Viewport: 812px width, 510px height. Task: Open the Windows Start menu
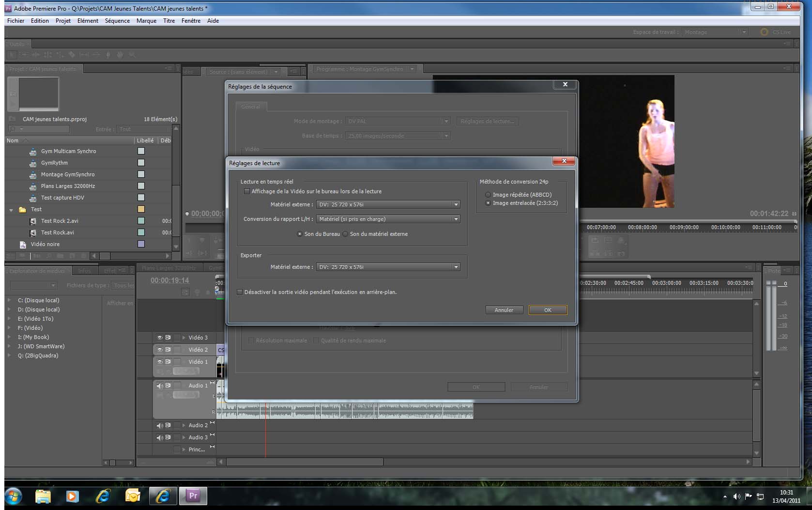point(13,496)
